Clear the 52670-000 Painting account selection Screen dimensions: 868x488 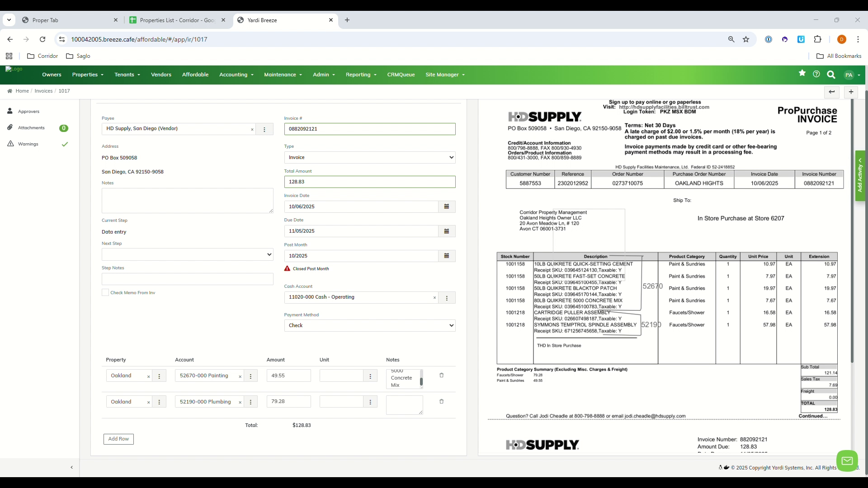point(240,376)
